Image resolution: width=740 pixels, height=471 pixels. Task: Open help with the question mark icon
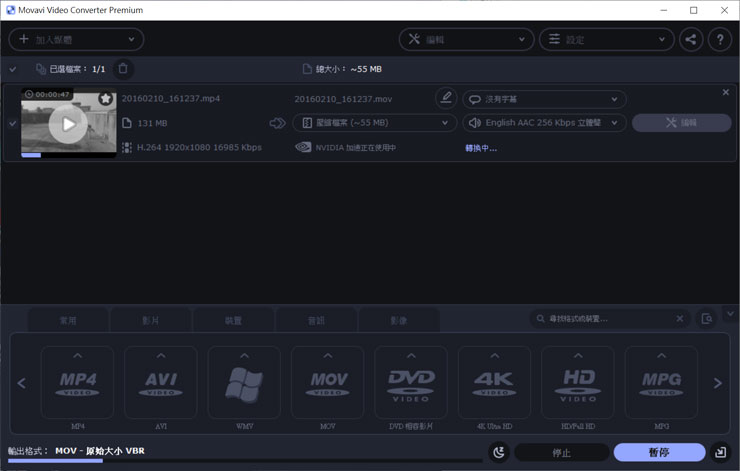[720, 40]
